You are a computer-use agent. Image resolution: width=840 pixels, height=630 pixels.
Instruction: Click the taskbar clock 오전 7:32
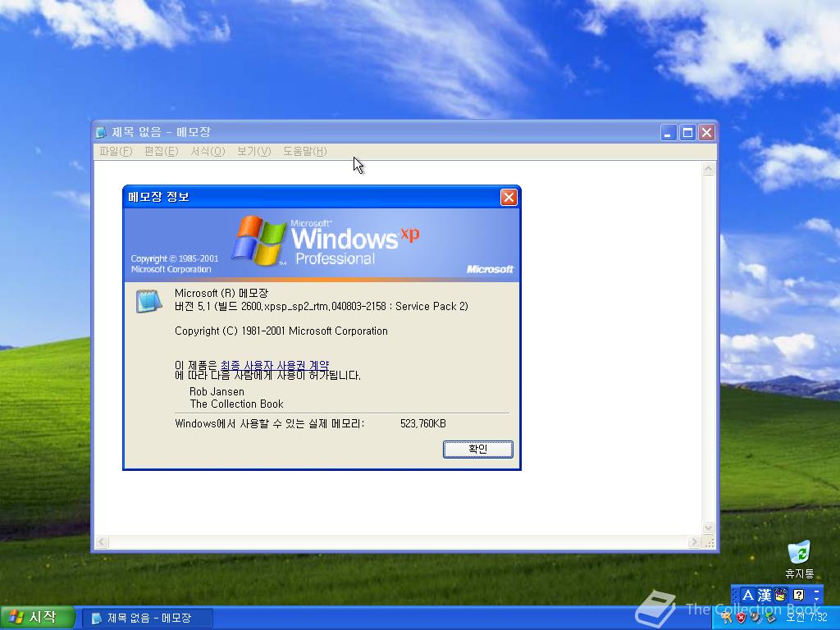click(x=806, y=618)
